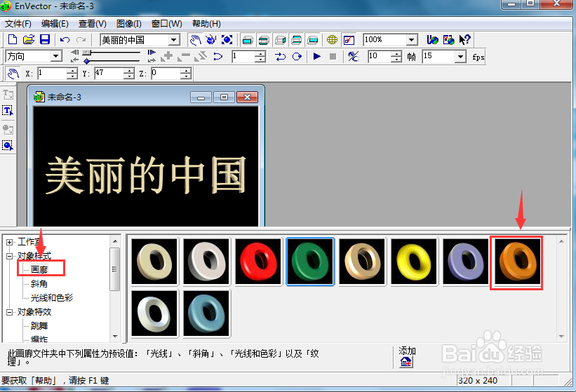Click the hand icon in the location toolbar
Screen dimensions: 576x392
coord(13,74)
